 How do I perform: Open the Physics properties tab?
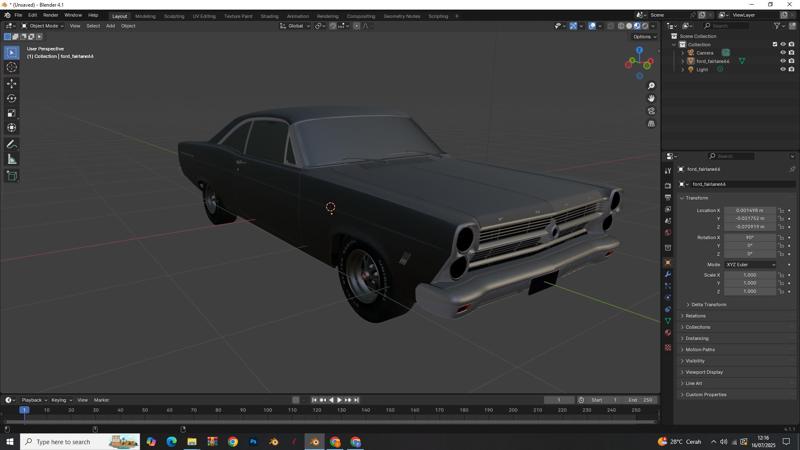668,297
